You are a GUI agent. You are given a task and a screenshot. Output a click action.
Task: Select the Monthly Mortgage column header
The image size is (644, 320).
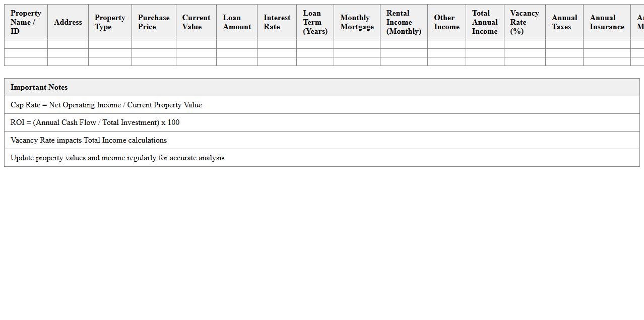(357, 22)
